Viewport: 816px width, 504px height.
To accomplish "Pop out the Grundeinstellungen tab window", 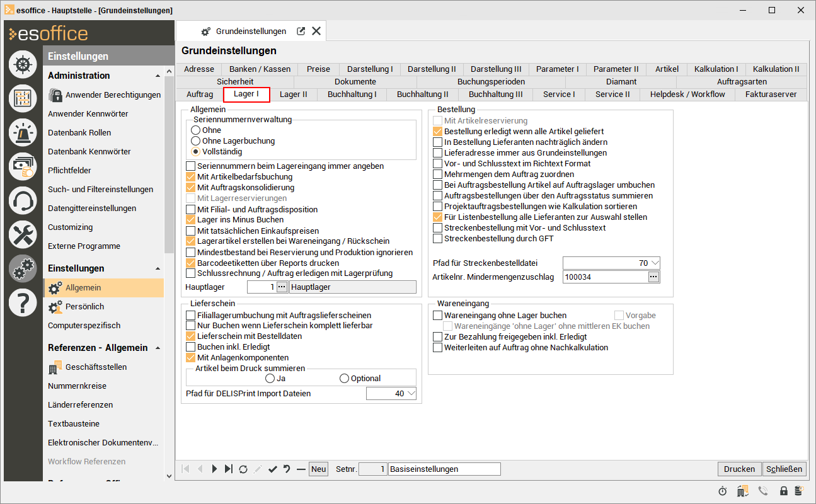I will (x=301, y=31).
